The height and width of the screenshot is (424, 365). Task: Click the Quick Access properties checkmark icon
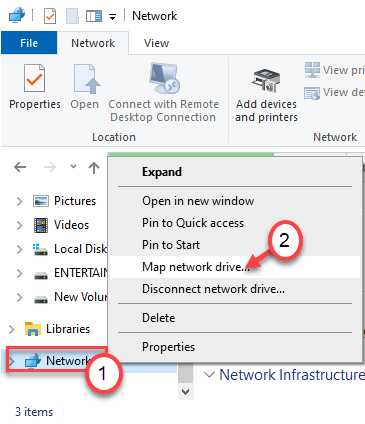pos(50,16)
